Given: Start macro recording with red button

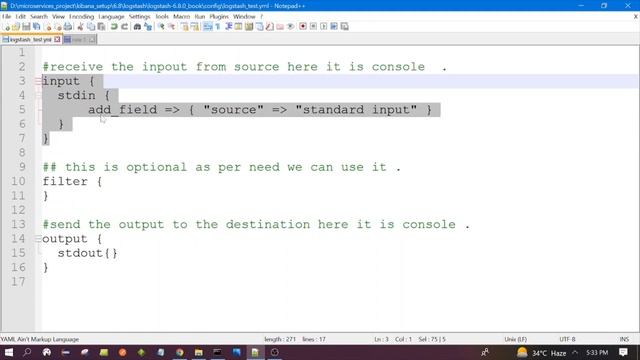Looking at the screenshot, I should pos(303,27).
